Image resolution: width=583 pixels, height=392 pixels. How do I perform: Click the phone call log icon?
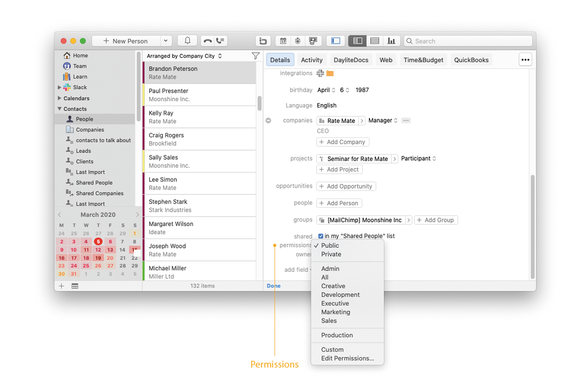tap(220, 41)
